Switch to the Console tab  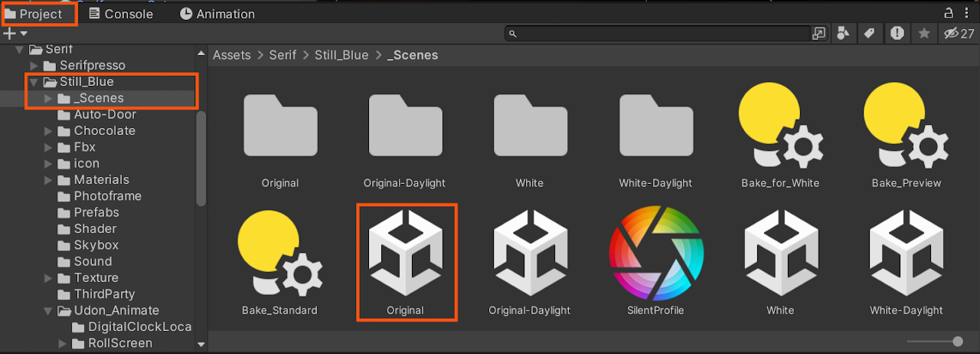coord(120,14)
